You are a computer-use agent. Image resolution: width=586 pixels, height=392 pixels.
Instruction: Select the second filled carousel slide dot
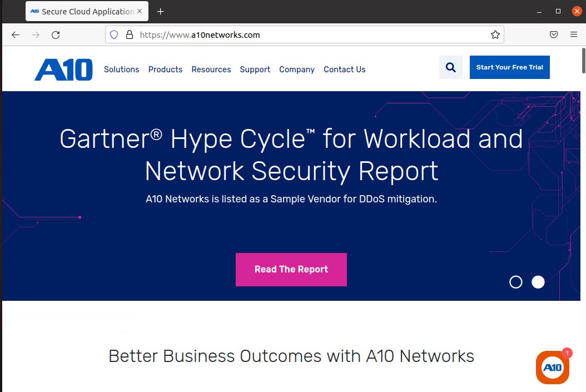coord(538,282)
